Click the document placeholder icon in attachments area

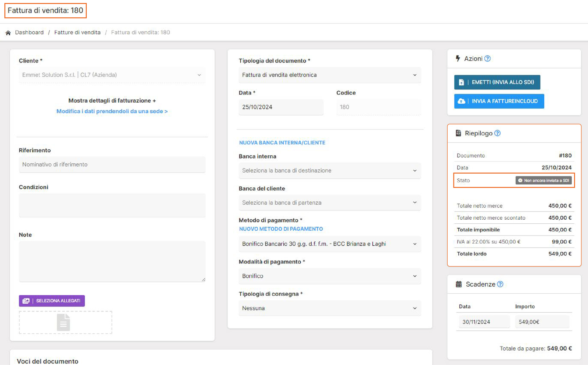pos(64,322)
